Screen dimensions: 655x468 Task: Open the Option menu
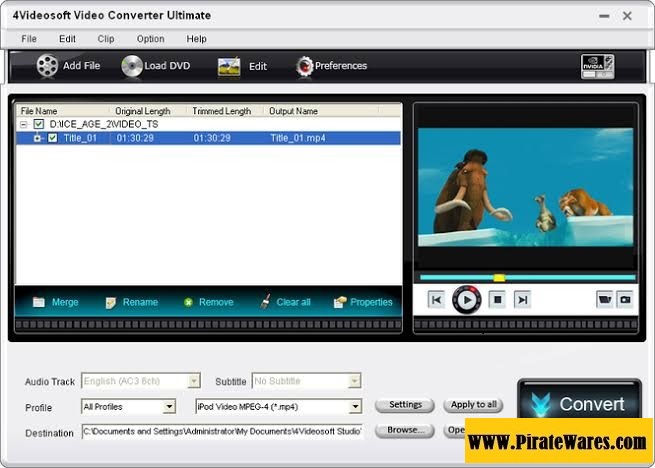(150, 39)
